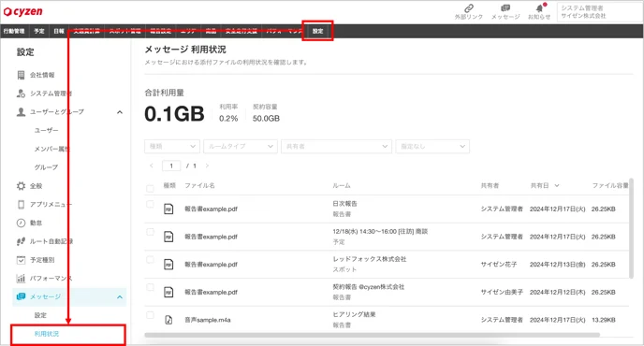Toggle the select-all checkbox in table header
The image size is (644, 346).
pyautogui.click(x=150, y=188)
